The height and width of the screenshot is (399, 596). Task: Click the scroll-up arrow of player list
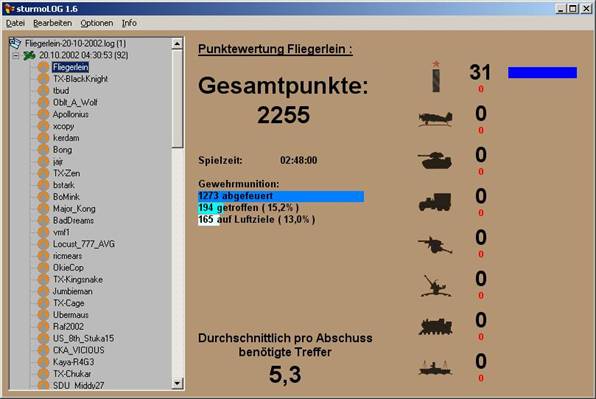[177, 44]
